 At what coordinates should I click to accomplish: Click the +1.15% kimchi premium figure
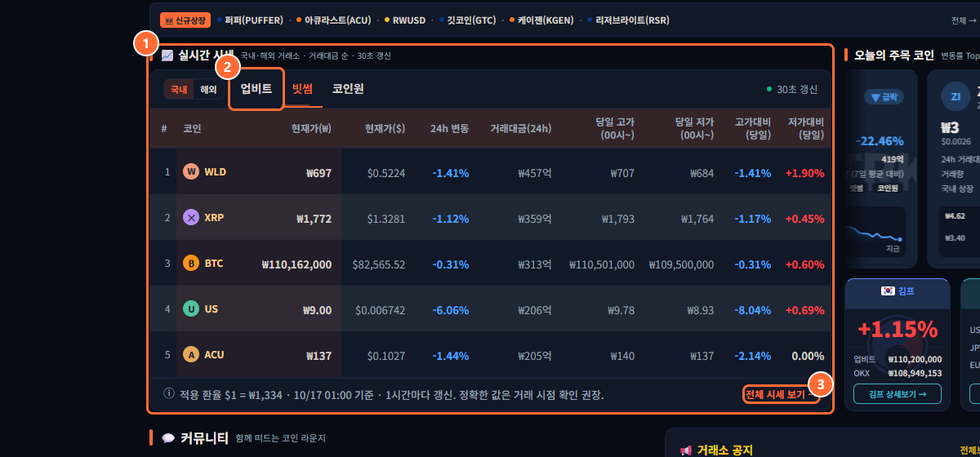898,329
